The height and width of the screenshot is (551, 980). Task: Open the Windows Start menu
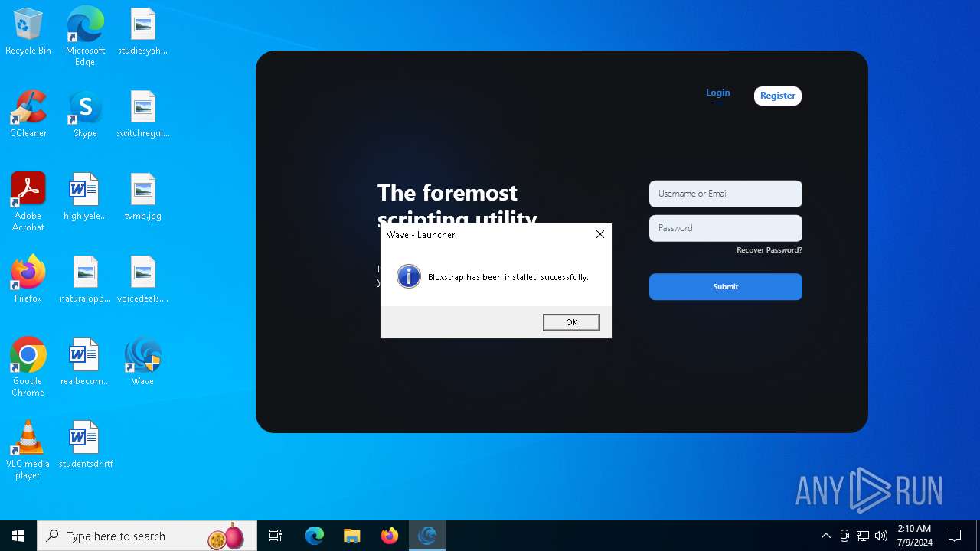[x=18, y=536]
